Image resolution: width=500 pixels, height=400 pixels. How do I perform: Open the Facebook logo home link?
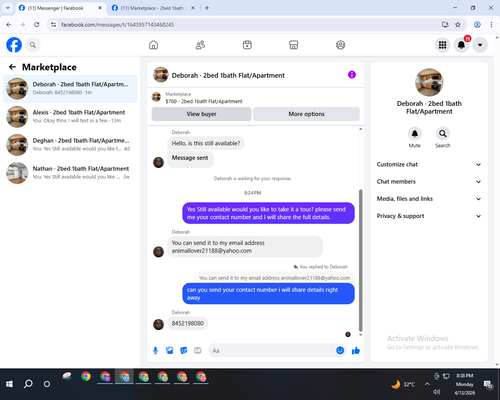(x=14, y=45)
